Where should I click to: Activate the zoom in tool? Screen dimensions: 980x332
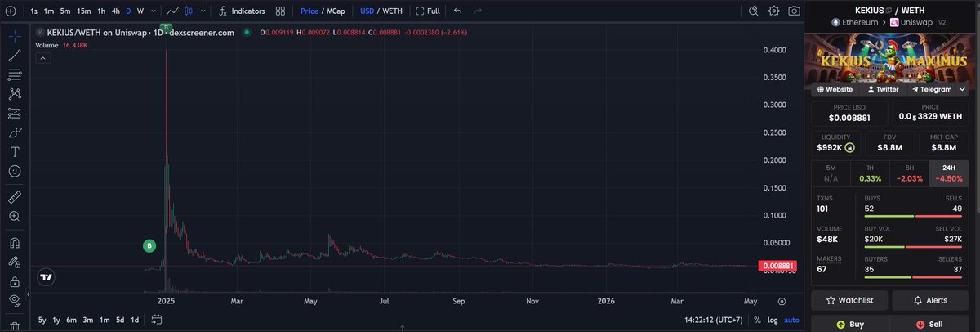pyautogui.click(x=14, y=217)
